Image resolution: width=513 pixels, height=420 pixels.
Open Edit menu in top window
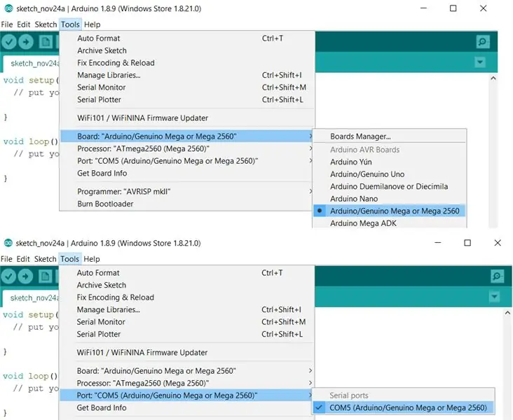click(x=24, y=24)
